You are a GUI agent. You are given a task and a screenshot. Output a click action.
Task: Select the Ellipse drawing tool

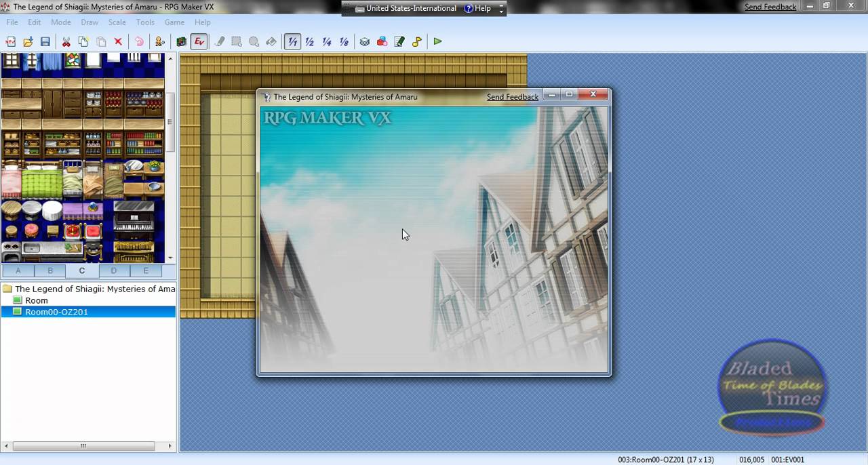(254, 41)
